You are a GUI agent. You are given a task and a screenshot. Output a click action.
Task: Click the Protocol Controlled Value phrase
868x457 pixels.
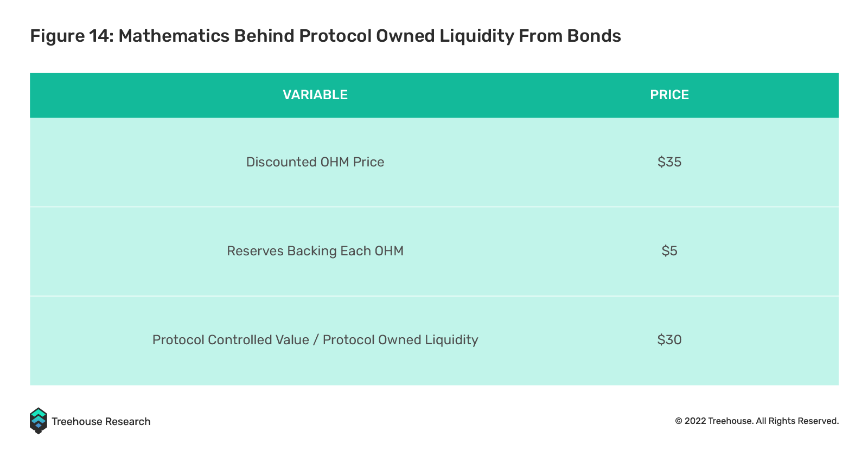pos(231,340)
